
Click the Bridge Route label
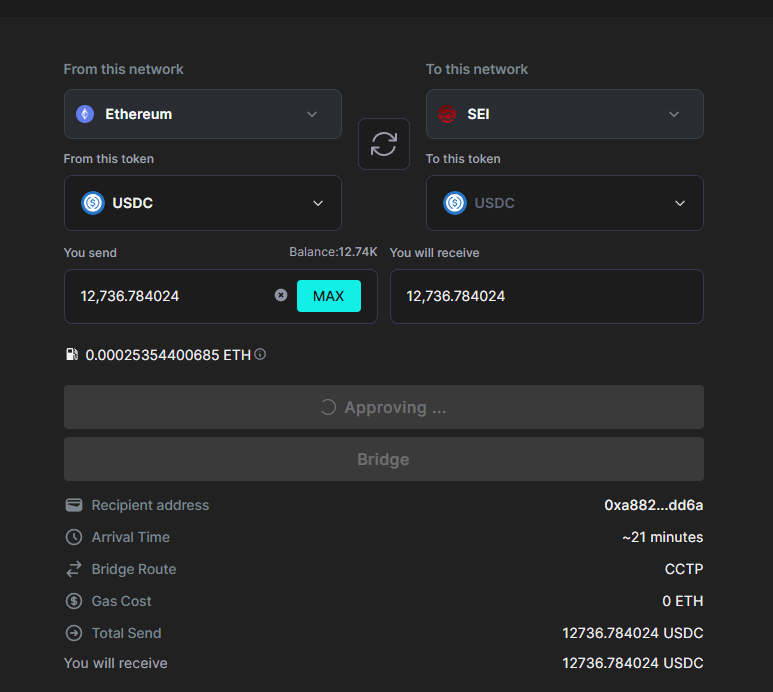[x=134, y=569]
